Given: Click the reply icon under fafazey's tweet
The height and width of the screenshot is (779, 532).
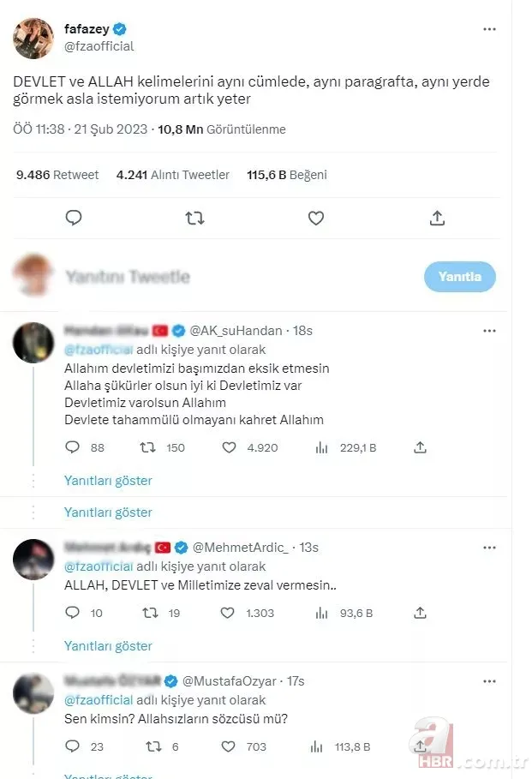Looking at the screenshot, I should pyautogui.click(x=75, y=218).
